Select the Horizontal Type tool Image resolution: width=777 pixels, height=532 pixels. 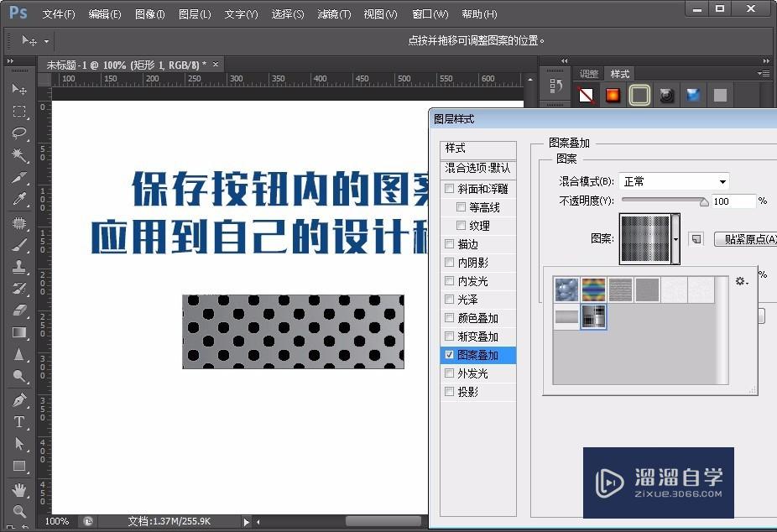[18, 422]
